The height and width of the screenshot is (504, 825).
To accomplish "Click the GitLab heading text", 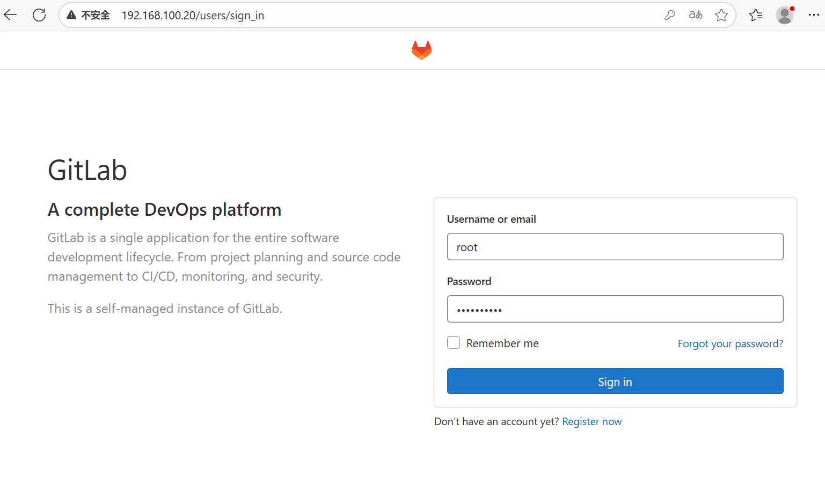I will [87, 170].
